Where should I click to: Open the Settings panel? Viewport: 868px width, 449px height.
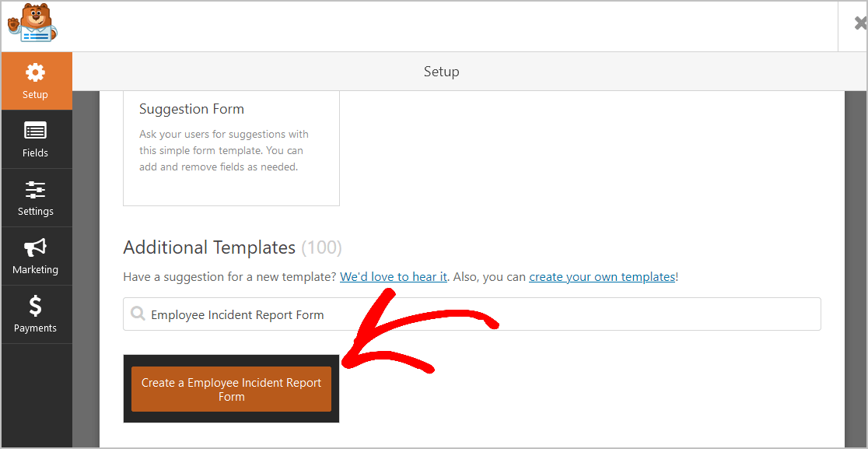(x=36, y=198)
